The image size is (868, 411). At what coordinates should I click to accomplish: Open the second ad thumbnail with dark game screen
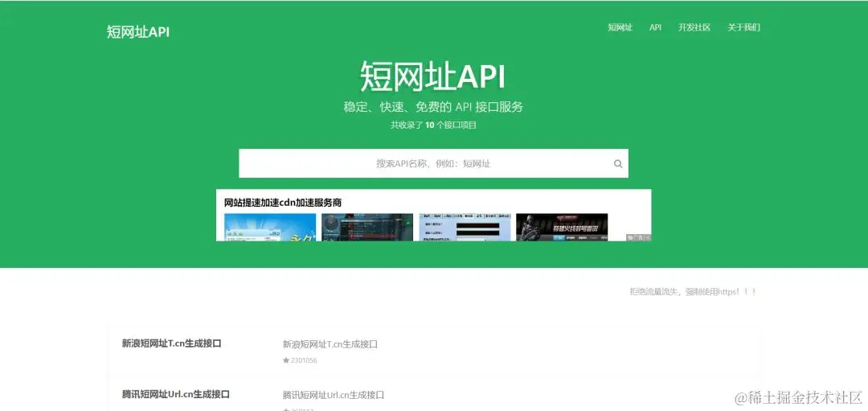367,227
